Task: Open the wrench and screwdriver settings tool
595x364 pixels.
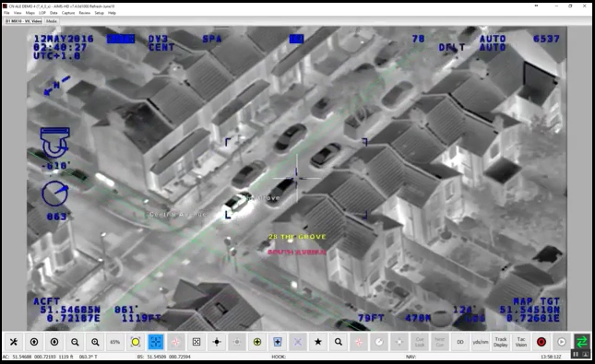Action: click(14, 342)
